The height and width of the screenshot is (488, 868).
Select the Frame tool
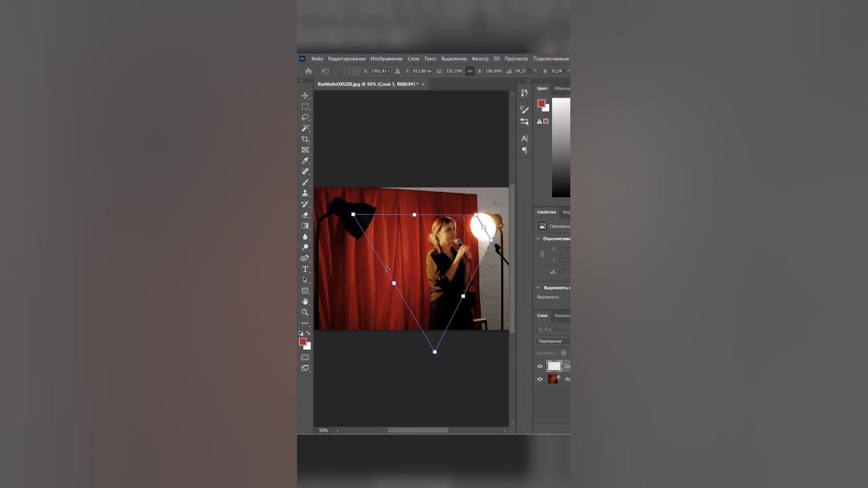coord(305,150)
